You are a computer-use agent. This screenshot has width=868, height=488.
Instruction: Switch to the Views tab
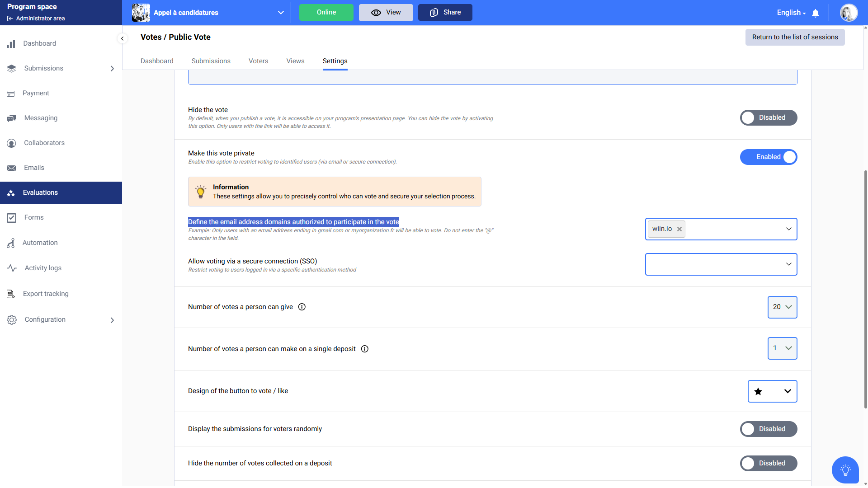(295, 61)
